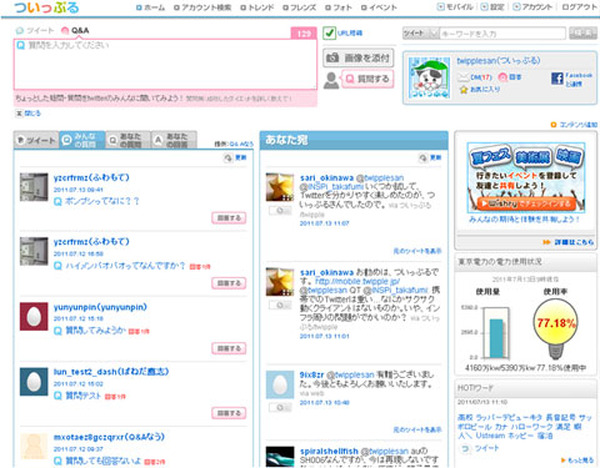Image resolution: width=600 pixels, height=468 pixels.
Task: Click the ついっぷる logo
Action: coord(46,8)
